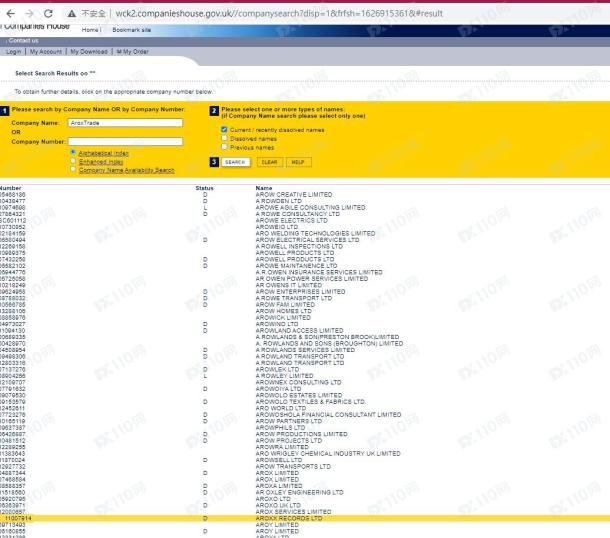
Task: Select ARO WELDING TECHNOLOGIES LIMITED
Action: (x=316, y=233)
